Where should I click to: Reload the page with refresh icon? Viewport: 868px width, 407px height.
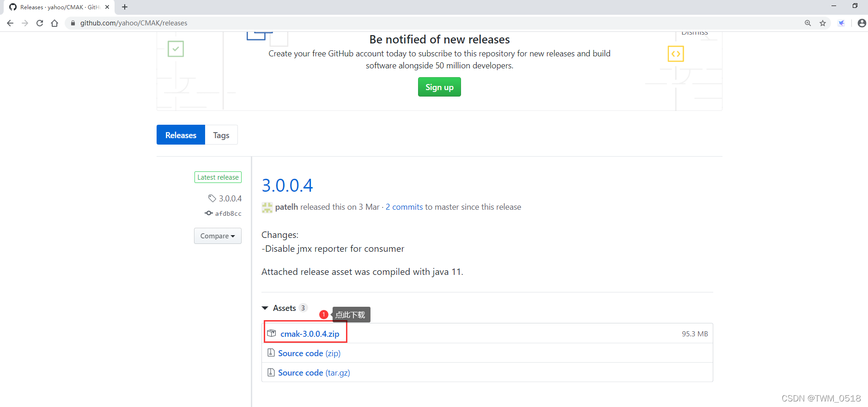click(40, 23)
